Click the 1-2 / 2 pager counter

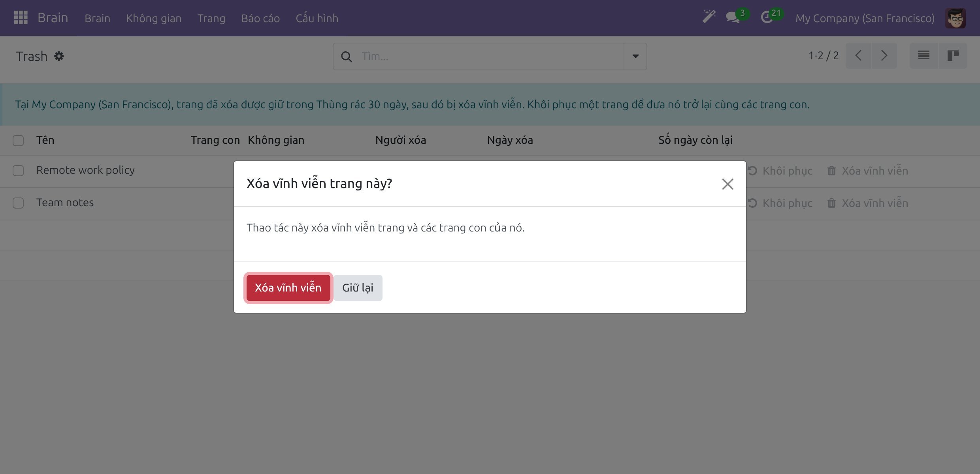click(824, 56)
